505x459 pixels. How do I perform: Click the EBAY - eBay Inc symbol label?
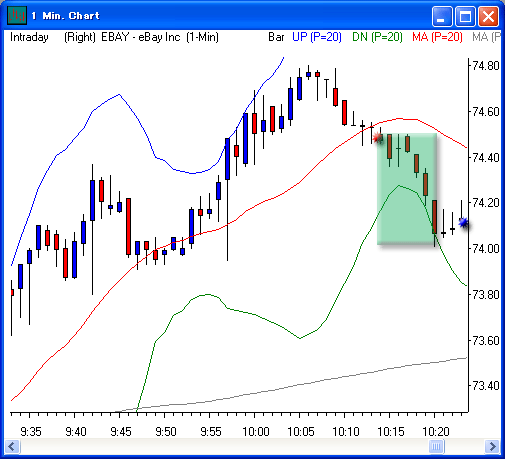(x=141, y=37)
